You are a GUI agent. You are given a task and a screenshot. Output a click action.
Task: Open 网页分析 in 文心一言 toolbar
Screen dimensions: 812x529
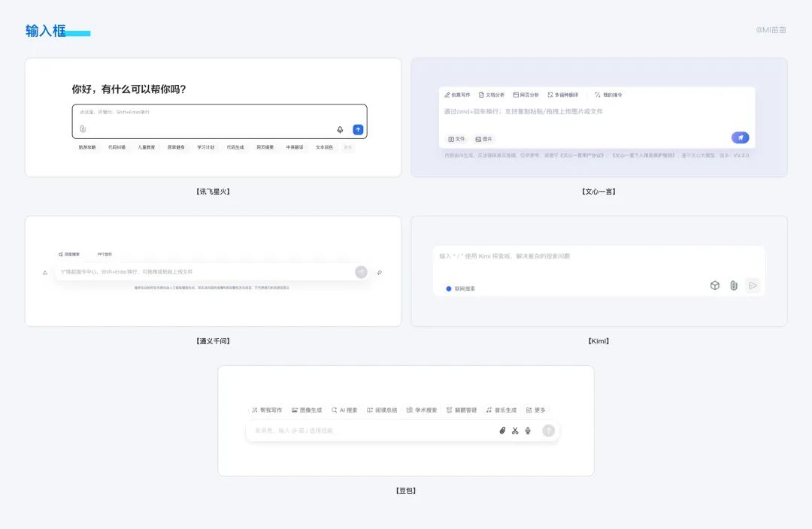pyautogui.click(x=526, y=95)
